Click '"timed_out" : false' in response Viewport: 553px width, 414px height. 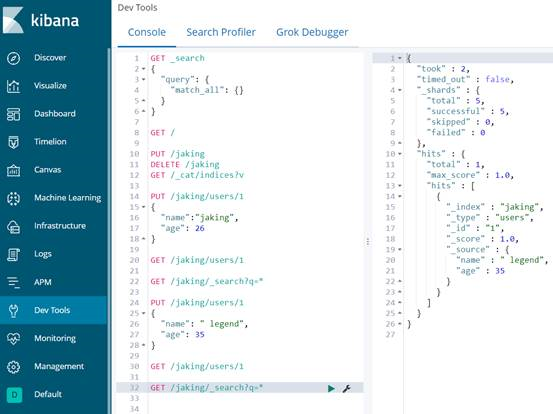[465, 80]
